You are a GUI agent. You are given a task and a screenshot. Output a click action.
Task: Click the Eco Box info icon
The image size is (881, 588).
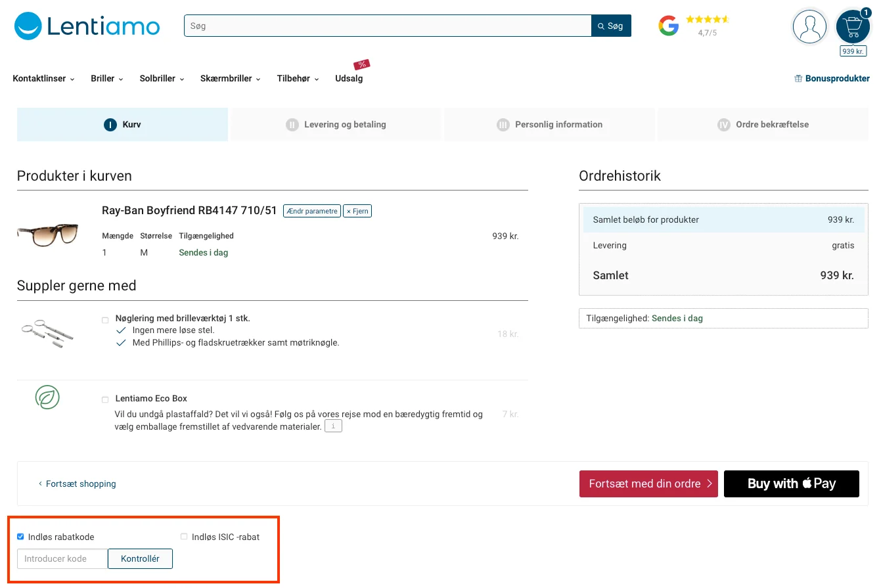coord(334,426)
